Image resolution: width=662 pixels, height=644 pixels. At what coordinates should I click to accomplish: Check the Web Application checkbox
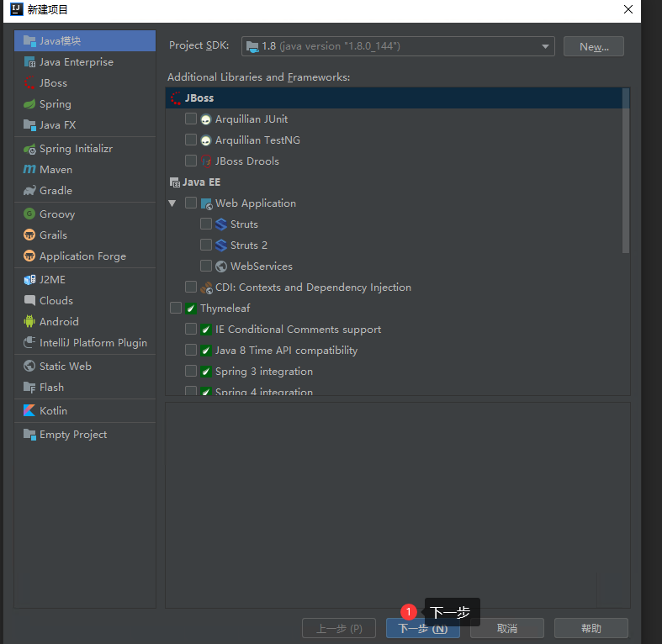click(x=191, y=203)
